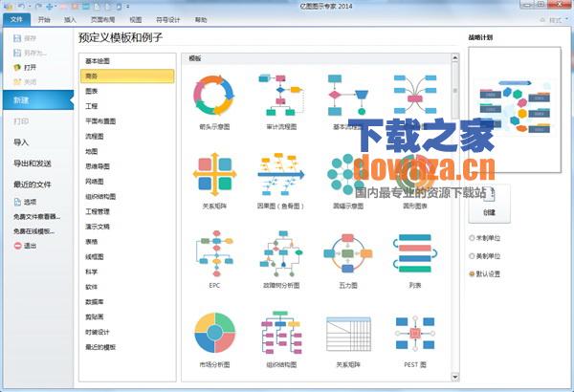Switch to the 视图 view tab

click(x=136, y=19)
